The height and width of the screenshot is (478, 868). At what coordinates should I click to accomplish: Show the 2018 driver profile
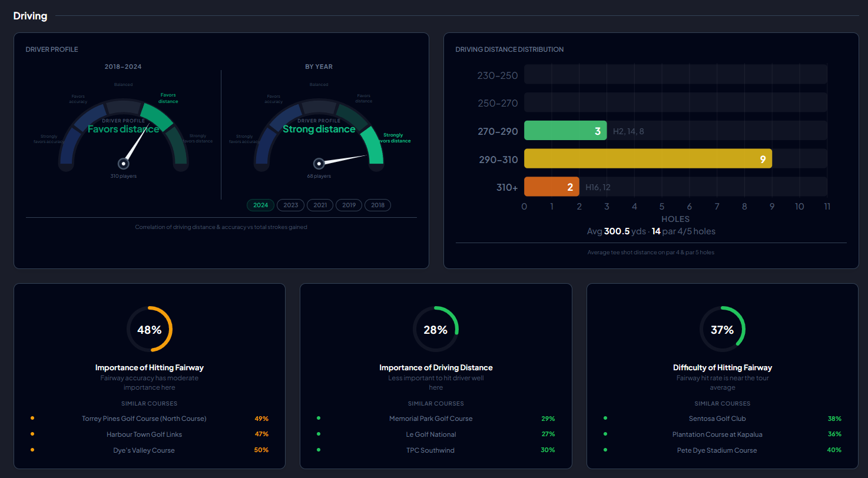point(378,205)
